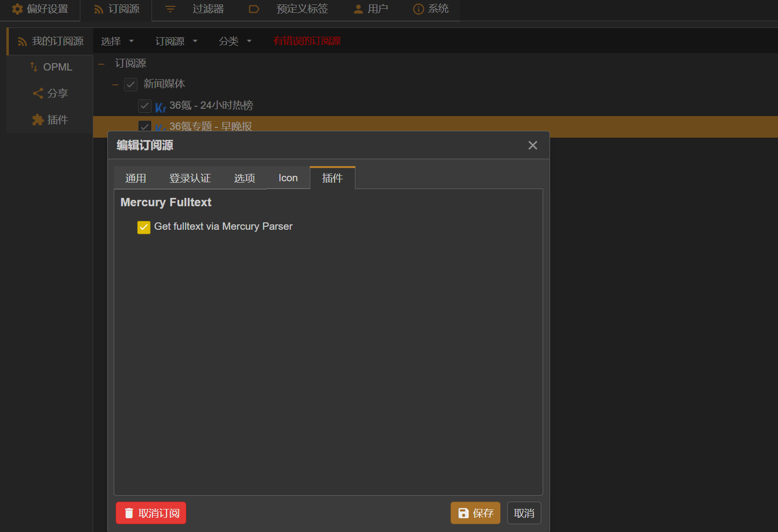Image resolution: width=778 pixels, height=532 pixels.
Task: Disable Get fulltext via Mercury Parser
Action: coord(144,227)
